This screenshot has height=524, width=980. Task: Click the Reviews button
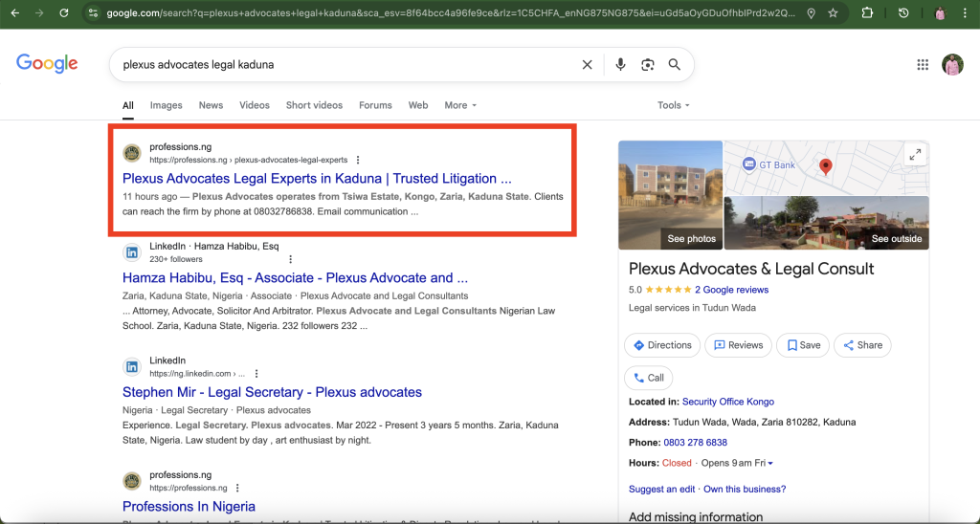[738, 345]
